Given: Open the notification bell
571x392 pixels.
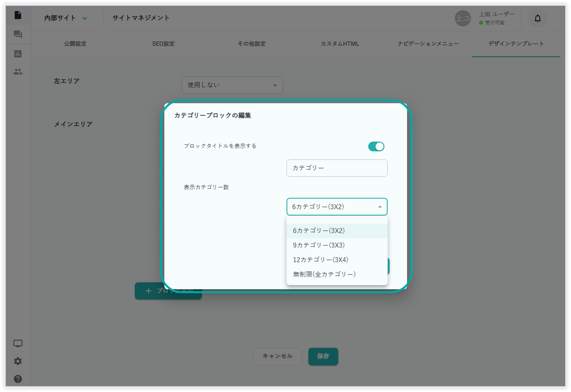Looking at the screenshot, I should [538, 18].
